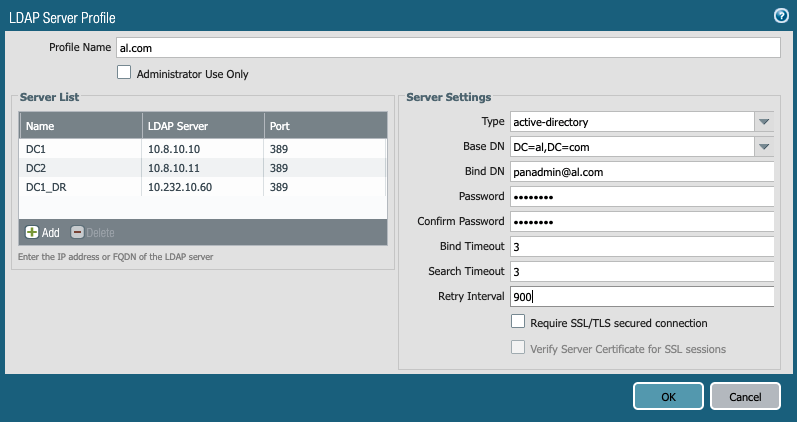Click the Port column header
Viewport: 797px width, 422px height.
point(325,126)
